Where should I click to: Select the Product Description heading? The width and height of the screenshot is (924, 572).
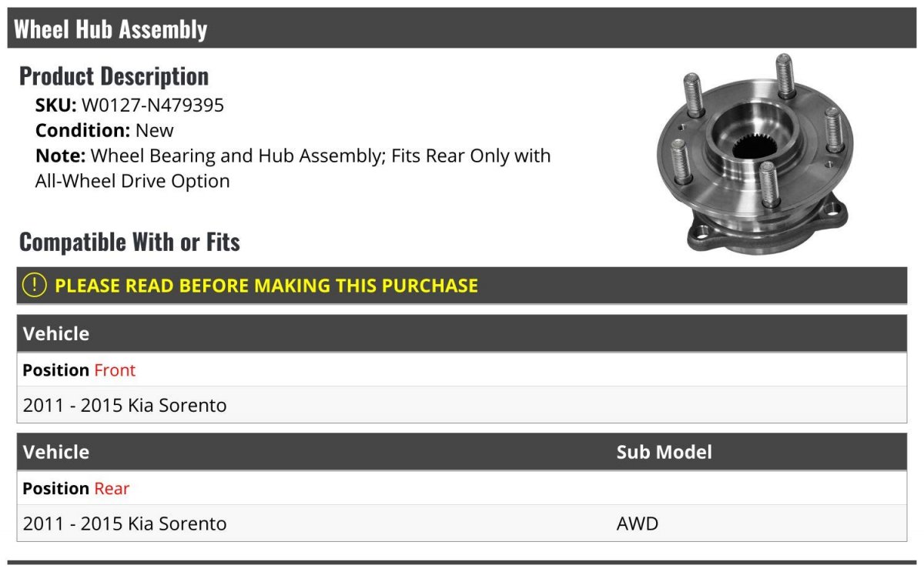tap(114, 76)
